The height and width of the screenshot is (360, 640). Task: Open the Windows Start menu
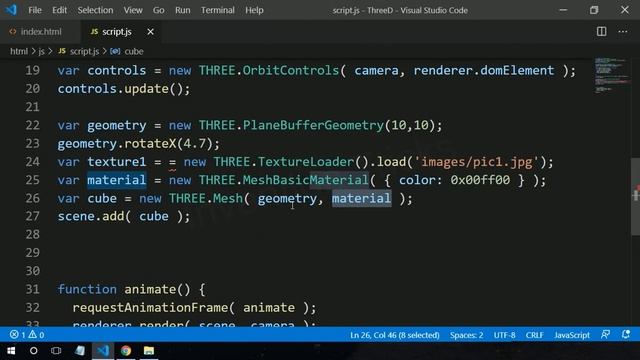(11, 351)
